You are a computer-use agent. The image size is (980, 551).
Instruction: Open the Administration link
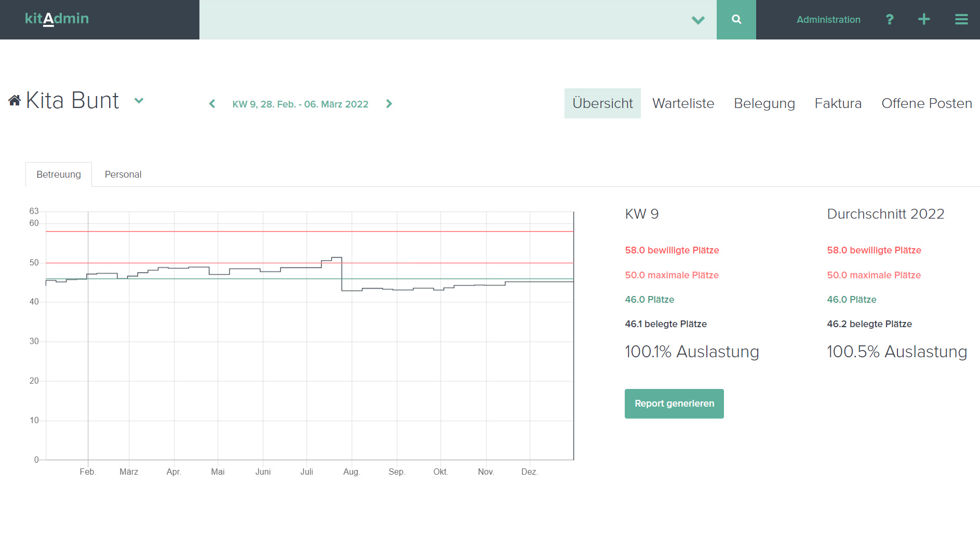(828, 20)
